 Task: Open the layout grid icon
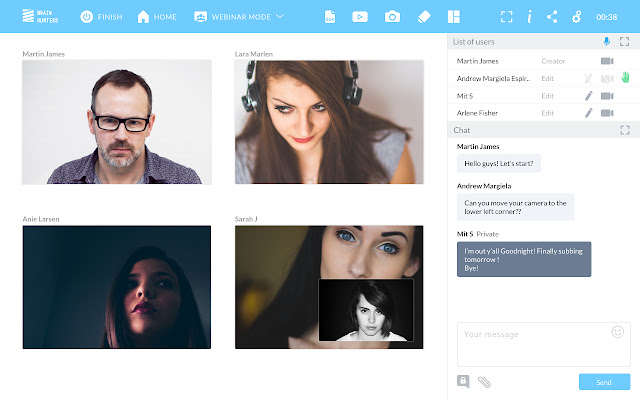(453, 17)
